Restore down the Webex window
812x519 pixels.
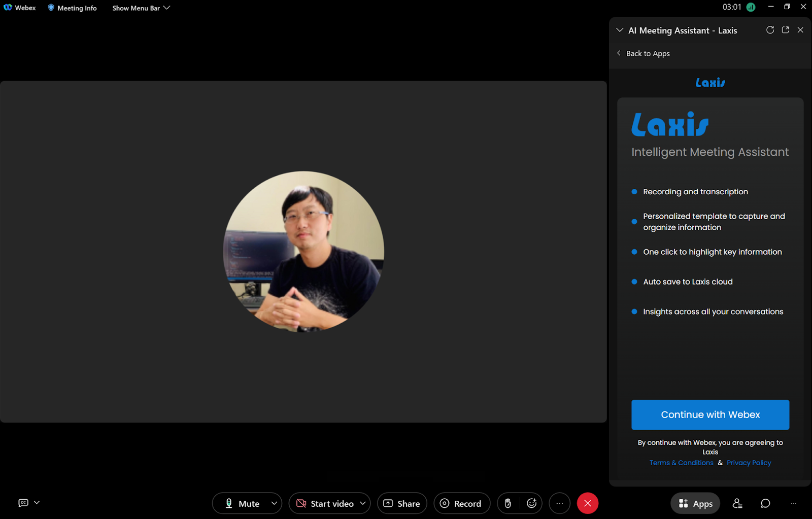tap(787, 7)
